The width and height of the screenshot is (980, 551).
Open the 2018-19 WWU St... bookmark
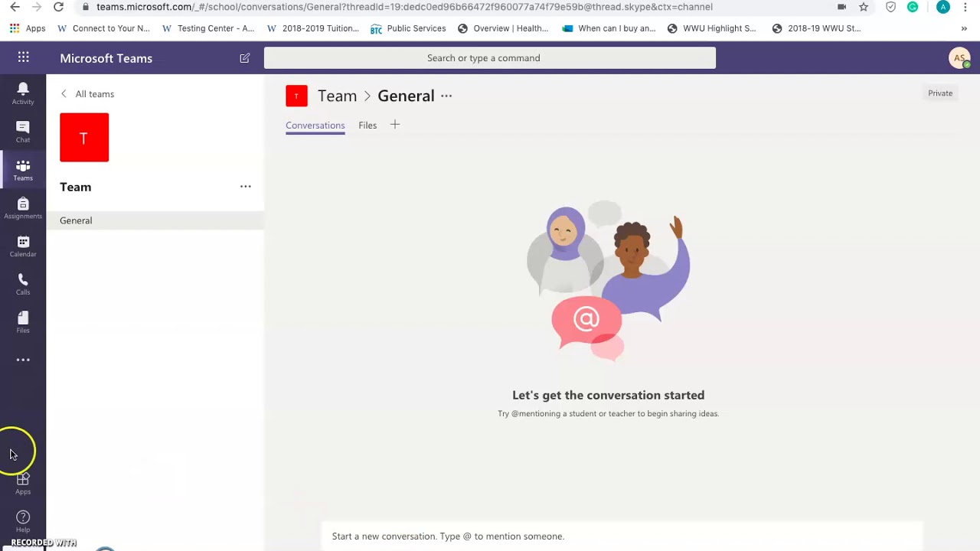(816, 28)
